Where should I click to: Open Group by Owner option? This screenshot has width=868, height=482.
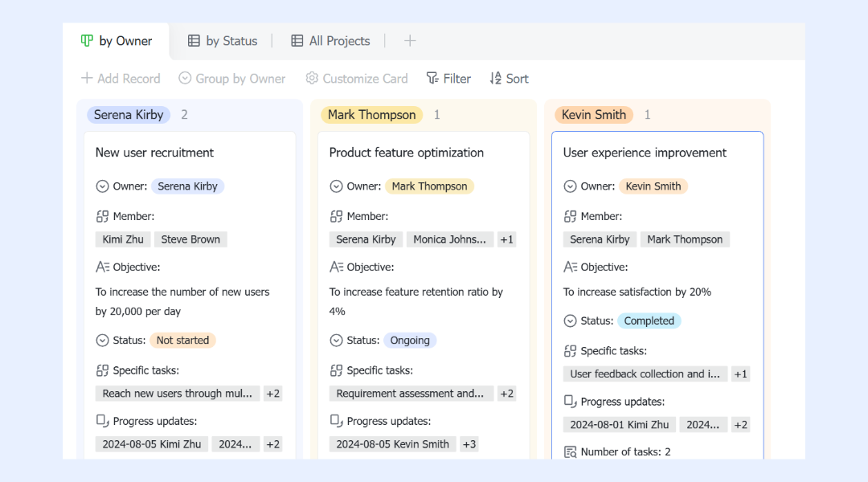pos(232,79)
